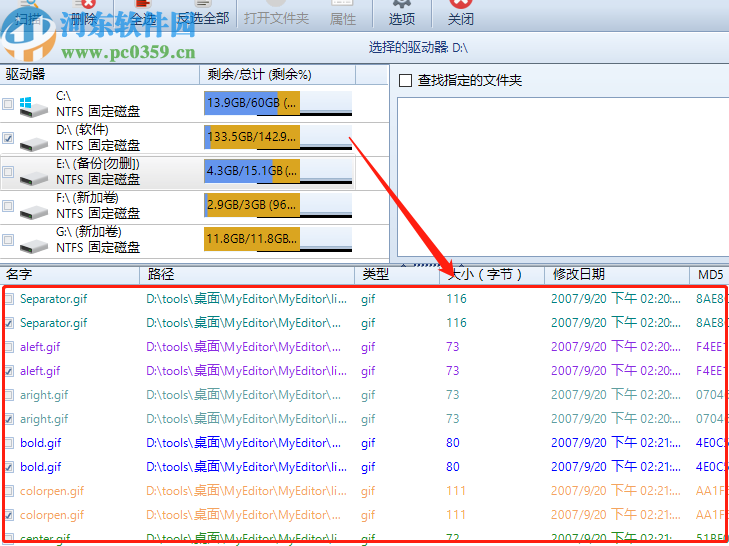Select the F:\ (新加卷) drive icon
The height and width of the screenshot is (546, 729).
click(x=33, y=206)
